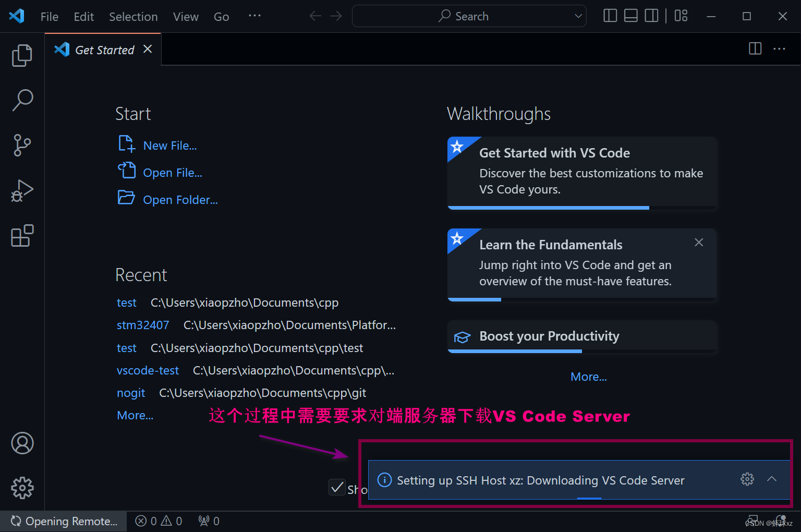This screenshot has height=532, width=801.
Task: Open the Manage gear in activity bar
Action: point(22,488)
